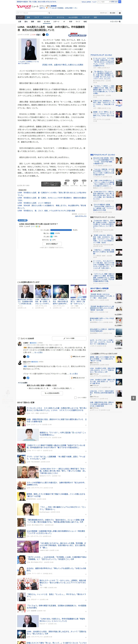Open the article photo of 真矢 drummer
The height and width of the screenshot is (644, 138).
(29, 49)
